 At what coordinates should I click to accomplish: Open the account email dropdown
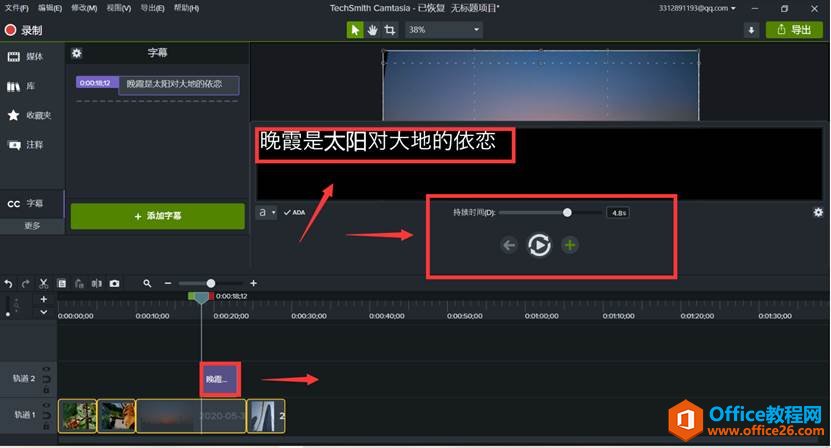(x=697, y=8)
